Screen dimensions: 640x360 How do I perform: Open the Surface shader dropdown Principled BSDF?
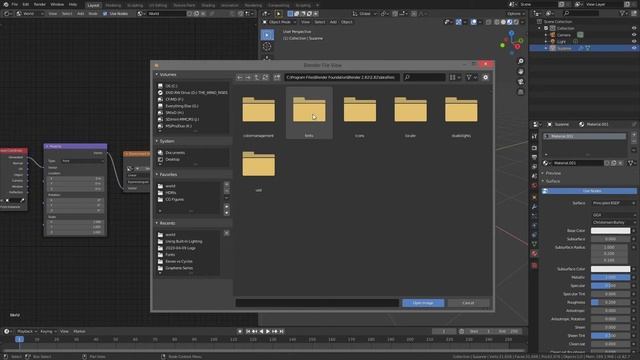(x=613, y=203)
